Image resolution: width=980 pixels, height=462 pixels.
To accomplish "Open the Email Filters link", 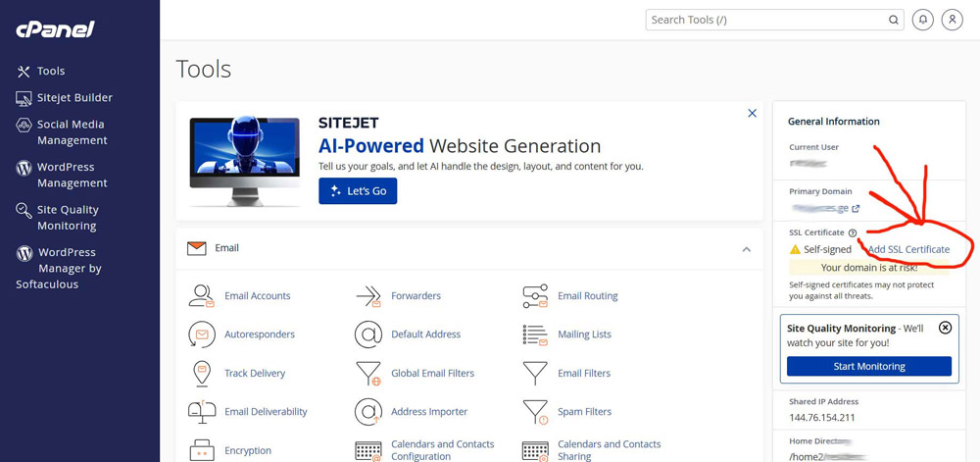I will click(584, 373).
